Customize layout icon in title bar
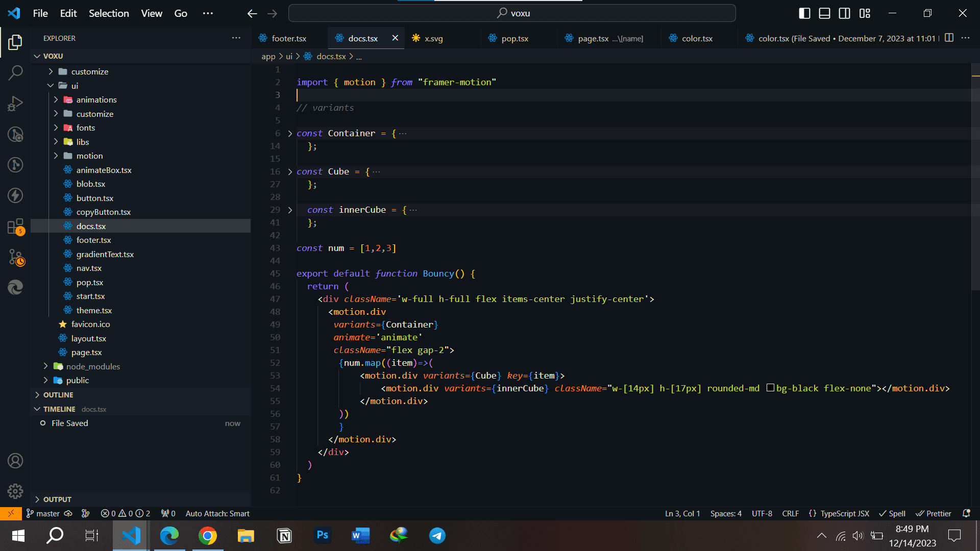 [x=865, y=13]
